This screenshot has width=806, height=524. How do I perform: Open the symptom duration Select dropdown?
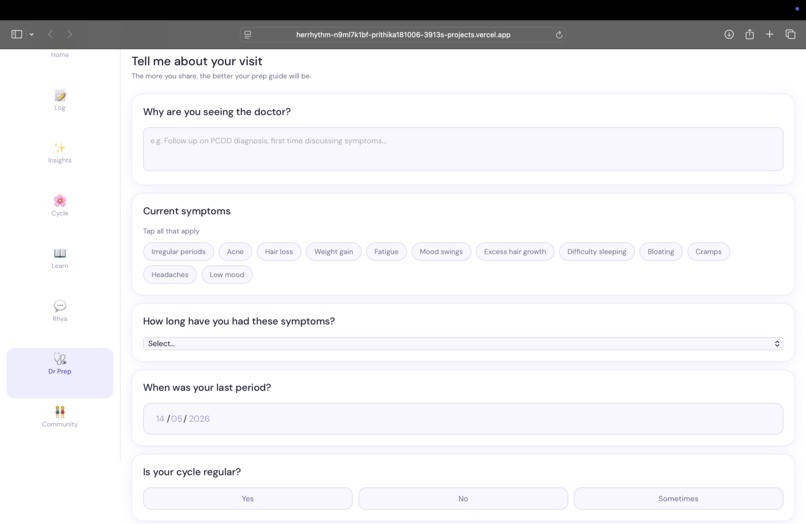[463, 344]
